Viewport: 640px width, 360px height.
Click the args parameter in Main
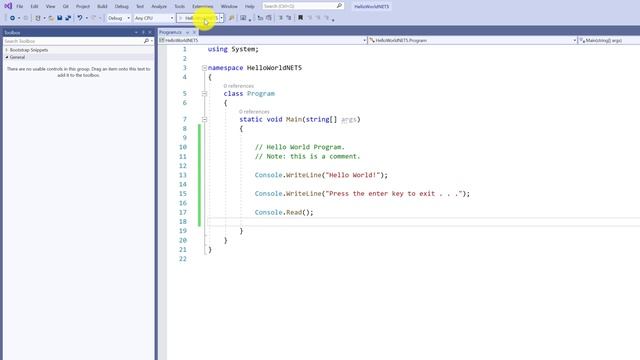[x=349, y=120]
